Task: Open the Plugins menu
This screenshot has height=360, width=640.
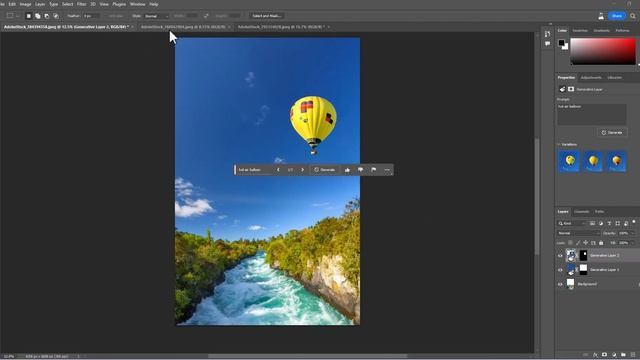Action: pos(119,4)
